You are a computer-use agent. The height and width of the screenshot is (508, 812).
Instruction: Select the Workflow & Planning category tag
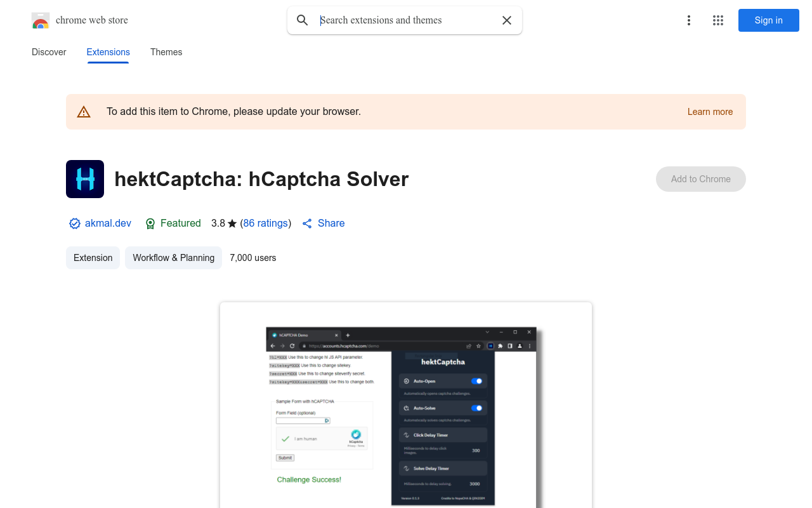[x=173, y=258]
